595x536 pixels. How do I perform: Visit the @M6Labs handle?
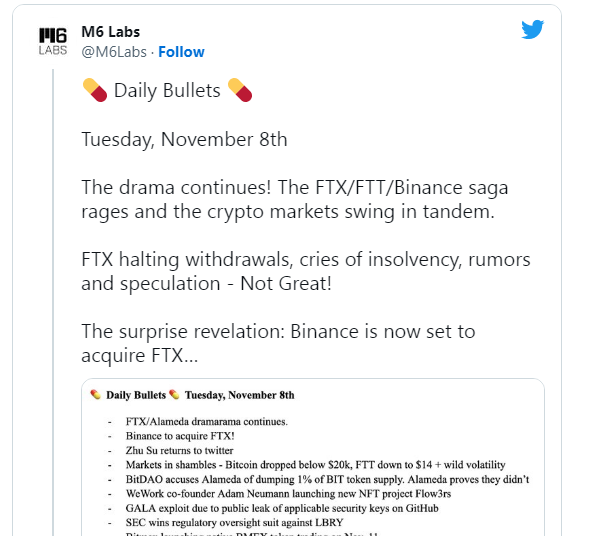click(x=114, y=52)
